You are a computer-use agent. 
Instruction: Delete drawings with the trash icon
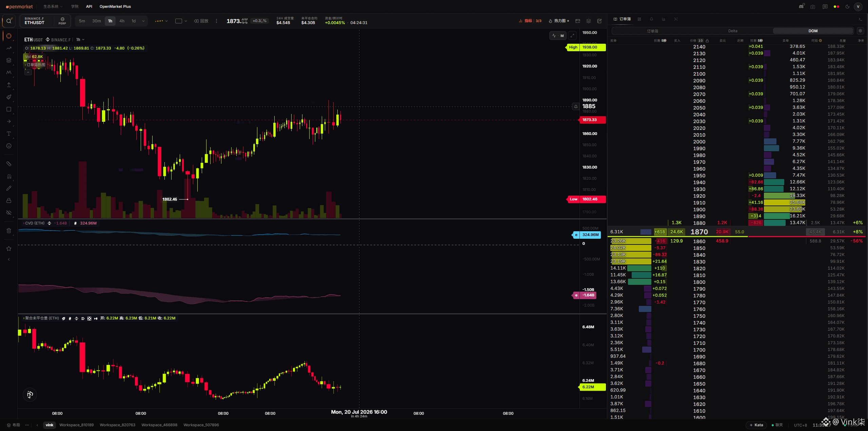tap(9, 231)
